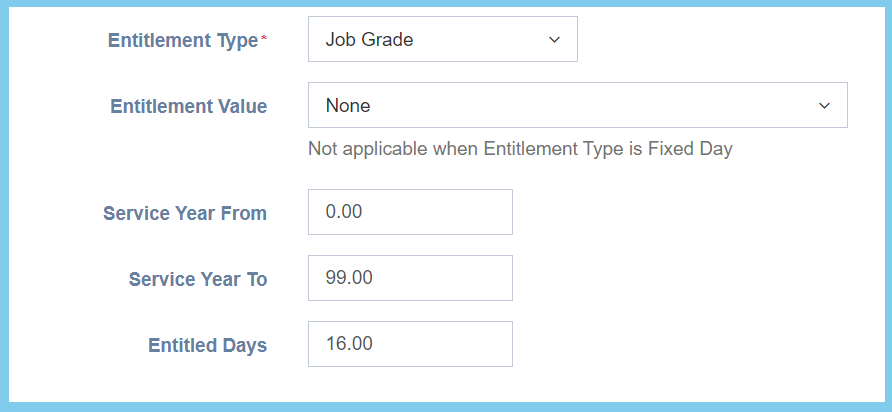Focus the Service Year From input field

point(410,212)
